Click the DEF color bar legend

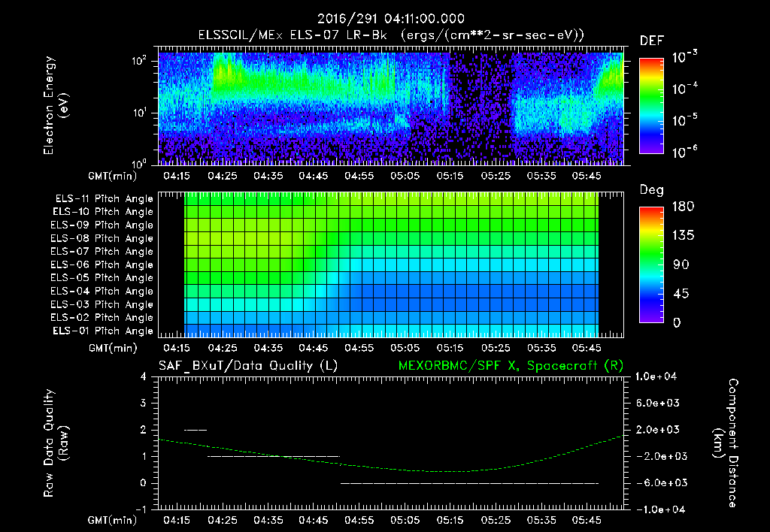(651, 105)
